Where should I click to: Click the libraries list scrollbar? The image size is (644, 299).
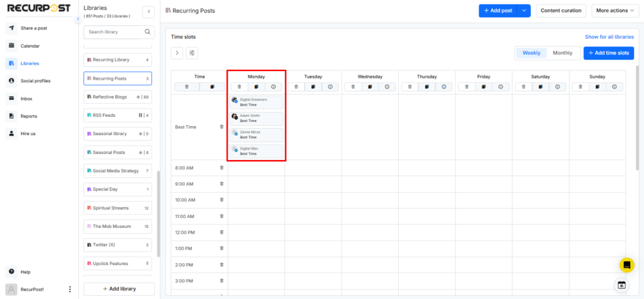[158, 214]
